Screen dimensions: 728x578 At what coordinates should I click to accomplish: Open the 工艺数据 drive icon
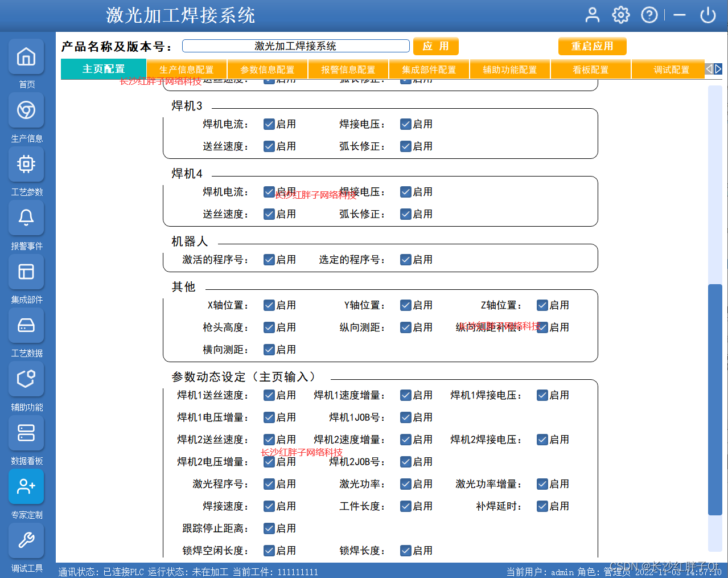point(26,325)
